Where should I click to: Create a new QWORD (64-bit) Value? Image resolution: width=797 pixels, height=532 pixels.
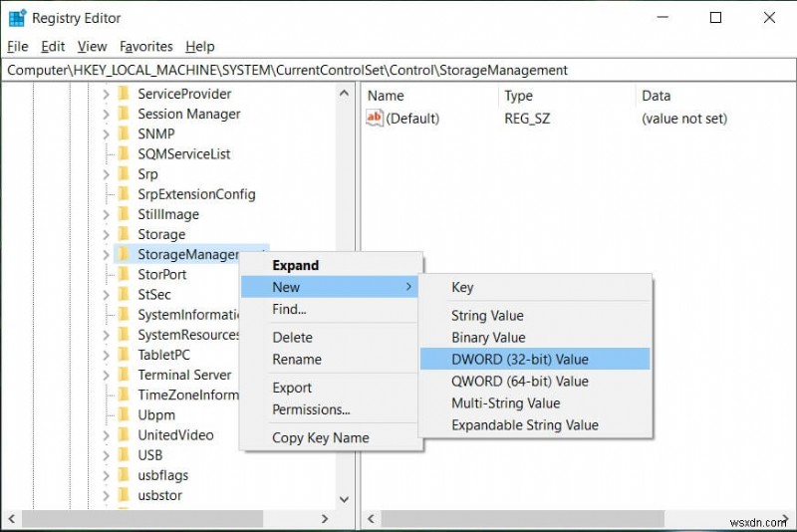535,382
